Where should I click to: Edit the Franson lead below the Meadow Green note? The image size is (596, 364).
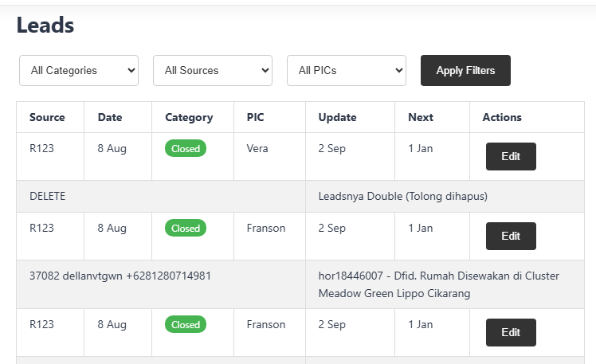tap(511, 332)
